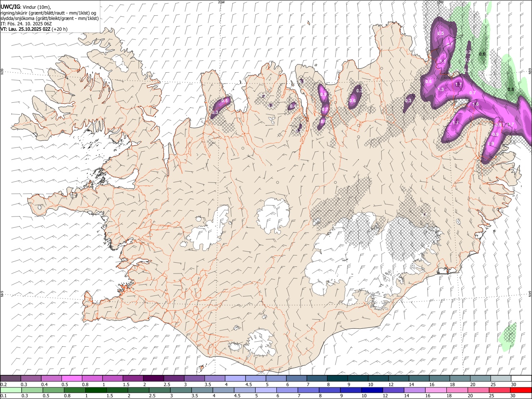This screenshot has height=399, width=532.
Task: Click the '15W' longitude label on the top edge
Action: (440, 2)
